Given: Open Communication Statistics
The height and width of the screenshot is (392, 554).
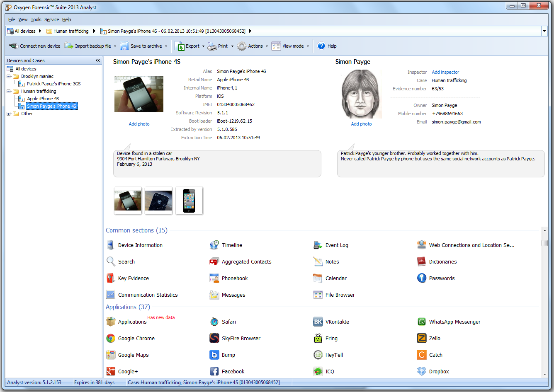Looking at the screenshot, I should pyautogui.click(x=142, y=295).
